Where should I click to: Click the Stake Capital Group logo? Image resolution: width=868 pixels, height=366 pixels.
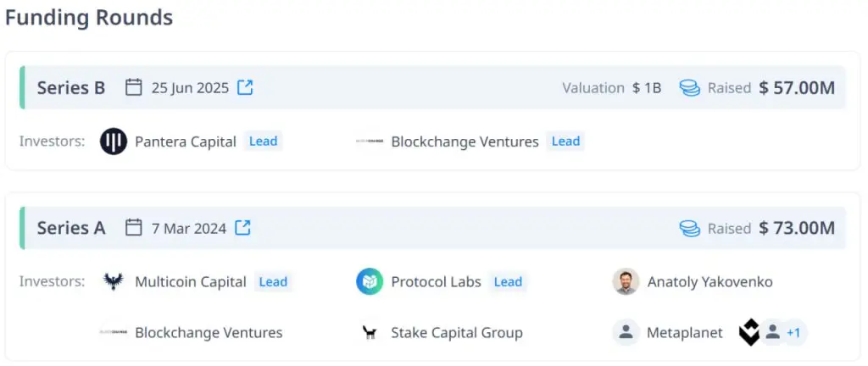370,333
